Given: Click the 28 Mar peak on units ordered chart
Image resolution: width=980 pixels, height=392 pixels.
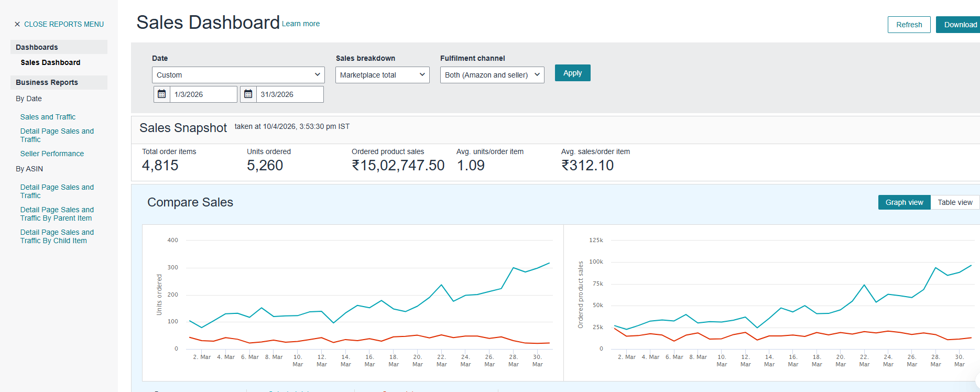Looking at the screenshot, I should click(514, 268).
